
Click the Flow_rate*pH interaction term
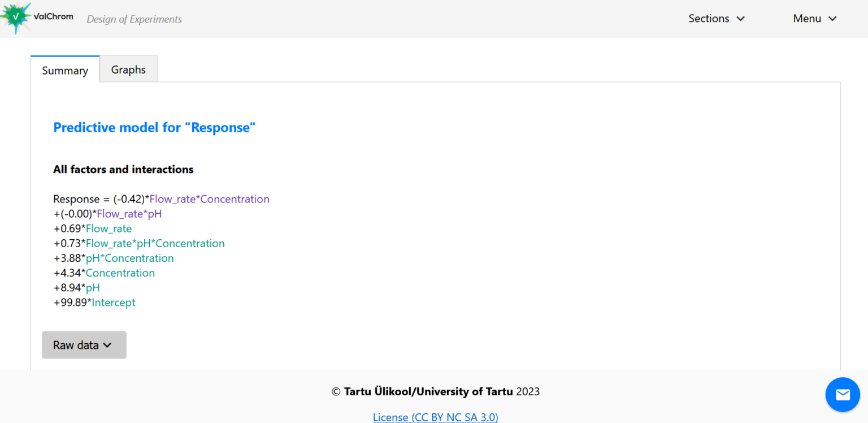(129, 214)
